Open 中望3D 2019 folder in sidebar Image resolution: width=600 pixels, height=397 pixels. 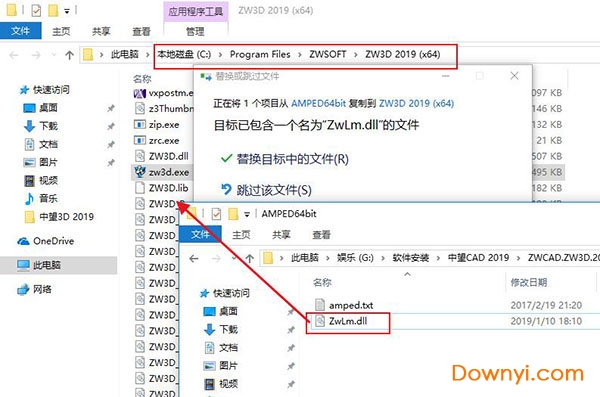click(59, 217)
